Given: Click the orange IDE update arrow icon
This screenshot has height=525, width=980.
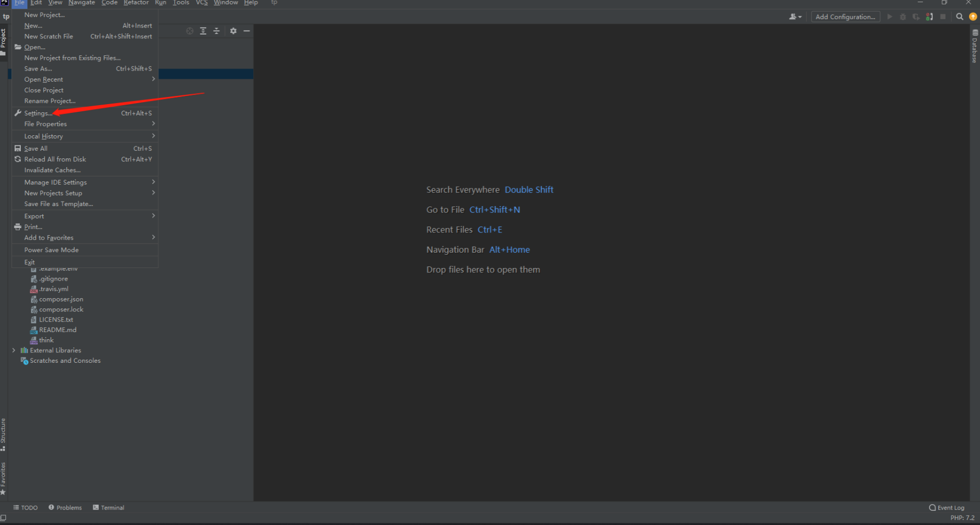Looking at the screenshot, I should [973, 16].
